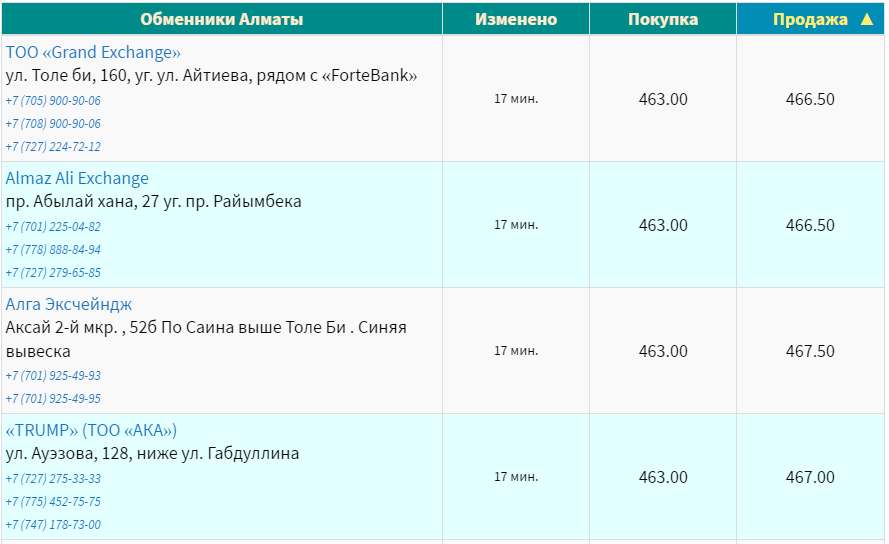This screenshot has width=889, height=544.
Task: Sort table by Изменено column header
Action: tap(516, 19)
